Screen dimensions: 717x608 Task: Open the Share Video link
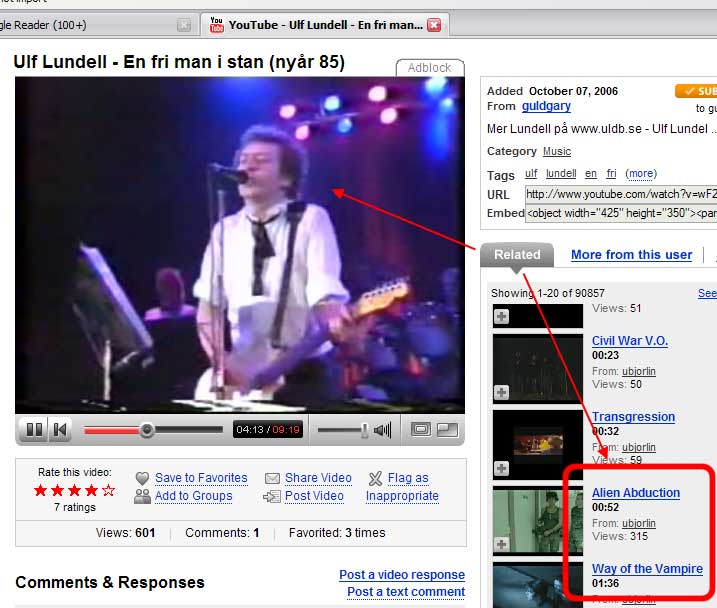(318, 478)
